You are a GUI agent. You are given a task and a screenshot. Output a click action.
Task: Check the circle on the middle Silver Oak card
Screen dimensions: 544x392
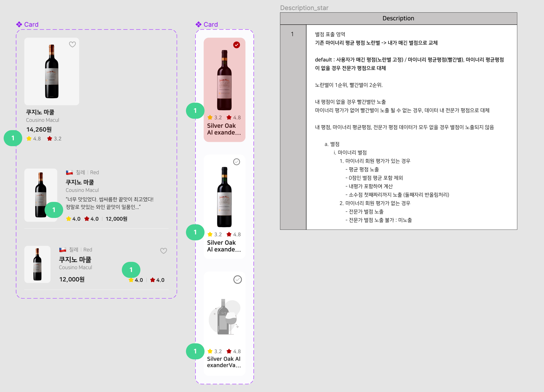point(237,162)
